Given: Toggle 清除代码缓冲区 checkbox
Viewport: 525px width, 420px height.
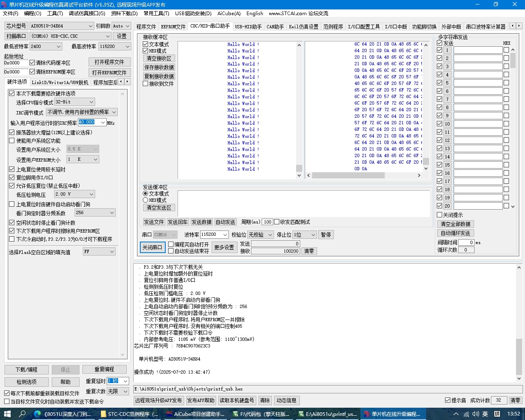Looking at the screenshot, I should pos(32,63).
